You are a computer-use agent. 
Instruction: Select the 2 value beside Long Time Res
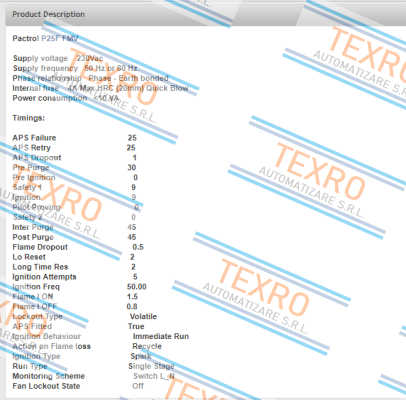(133, 267)
